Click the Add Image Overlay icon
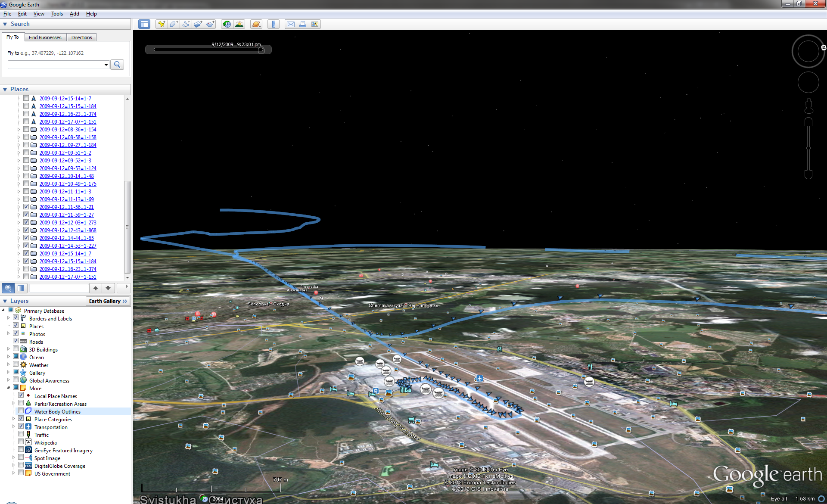827x504 pixels. (198, 24)
